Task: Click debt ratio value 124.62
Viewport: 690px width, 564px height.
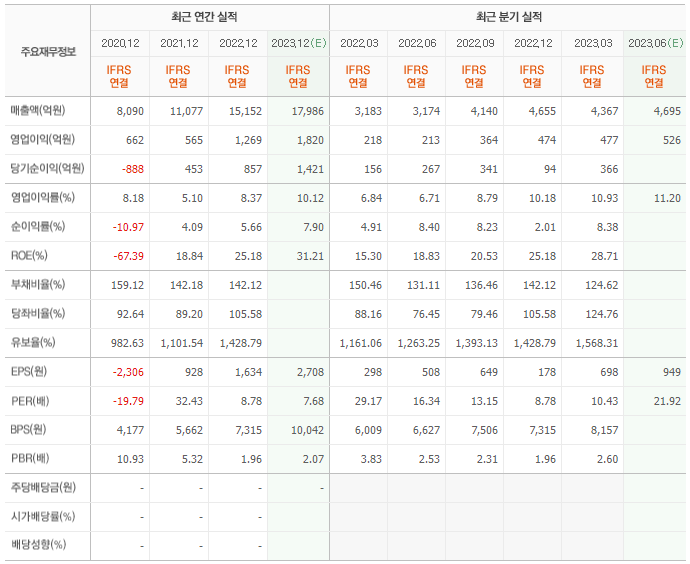Action: (602, 286)
